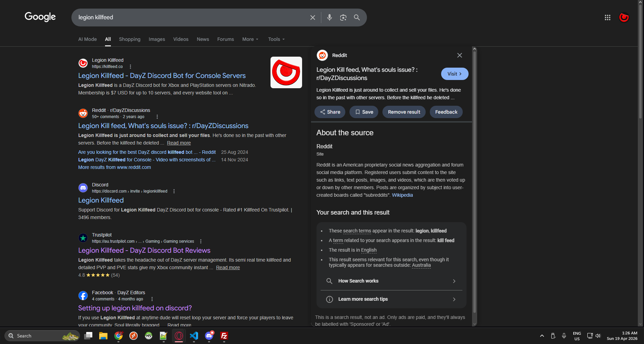The image size is (644, 344).
Task: Open the Tools dropdown
Action: pos(276,39)
